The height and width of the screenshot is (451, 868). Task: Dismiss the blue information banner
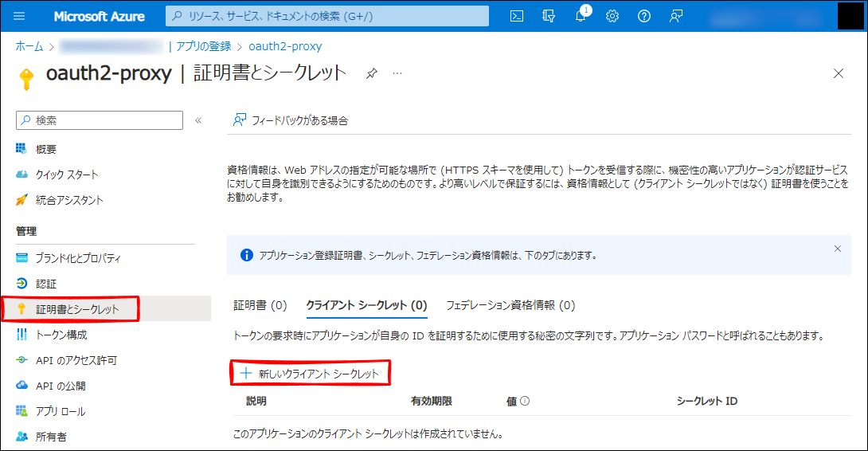pyautogui.click(x=837, y=249)
